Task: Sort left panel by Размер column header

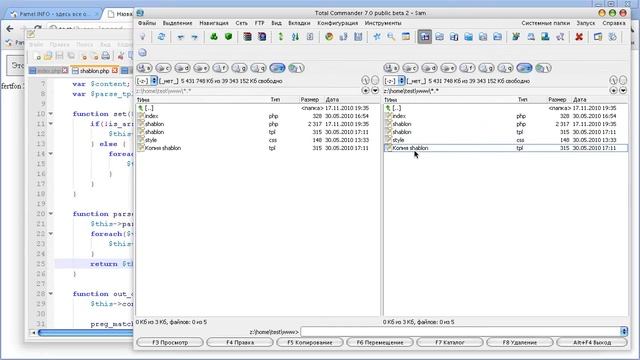Action: [309, 100]
